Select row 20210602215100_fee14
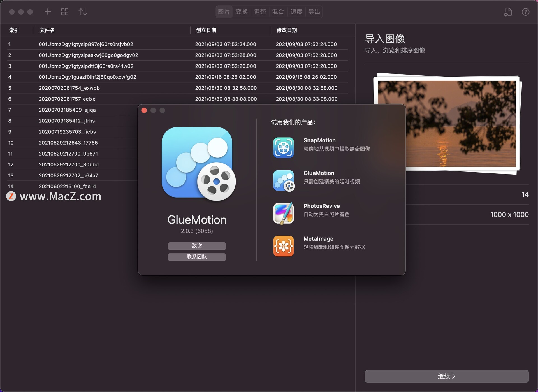The height and width of the screenshot is (392, 538). 72,186
